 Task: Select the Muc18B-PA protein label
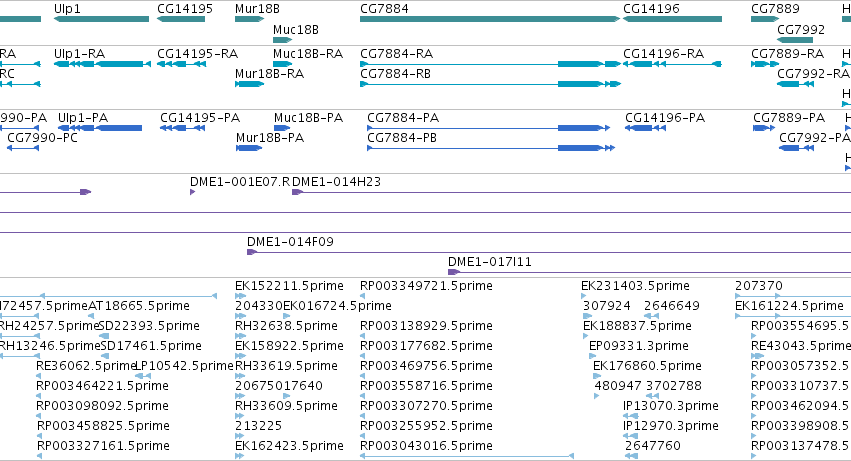(308, 118)
